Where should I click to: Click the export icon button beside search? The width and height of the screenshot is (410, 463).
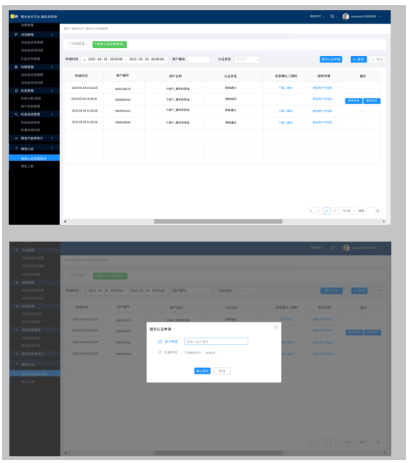click(378, 59)
